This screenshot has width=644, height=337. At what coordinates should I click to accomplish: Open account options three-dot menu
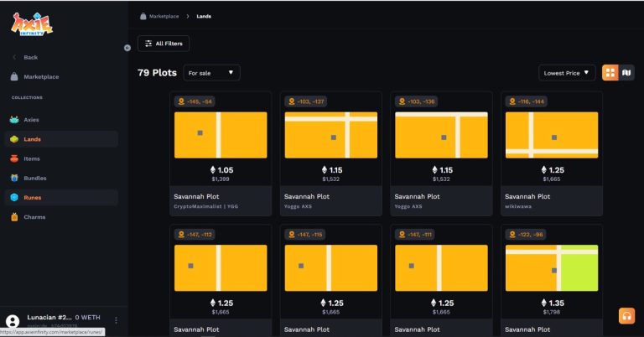(116, 320)
